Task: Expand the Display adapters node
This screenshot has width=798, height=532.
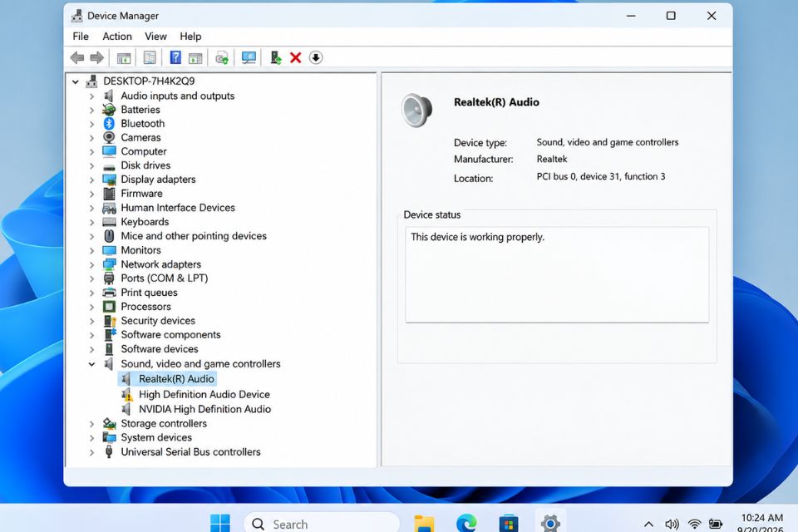Action: 91,180
